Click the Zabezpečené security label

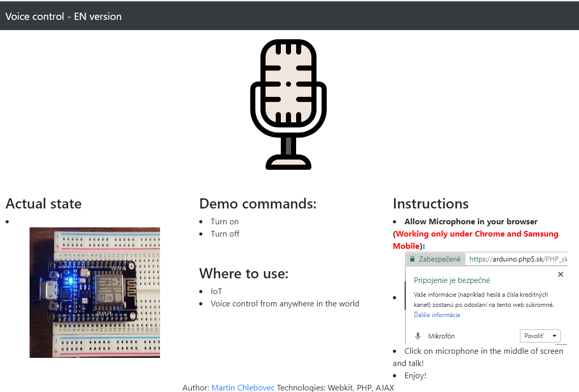tap(439, 259)
